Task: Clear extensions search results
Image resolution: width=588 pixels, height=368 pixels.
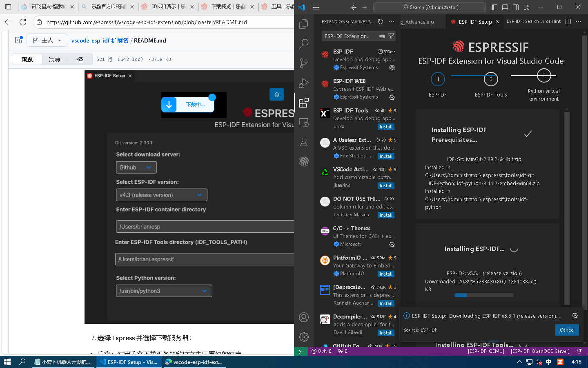Action: [x=382, y=36]
